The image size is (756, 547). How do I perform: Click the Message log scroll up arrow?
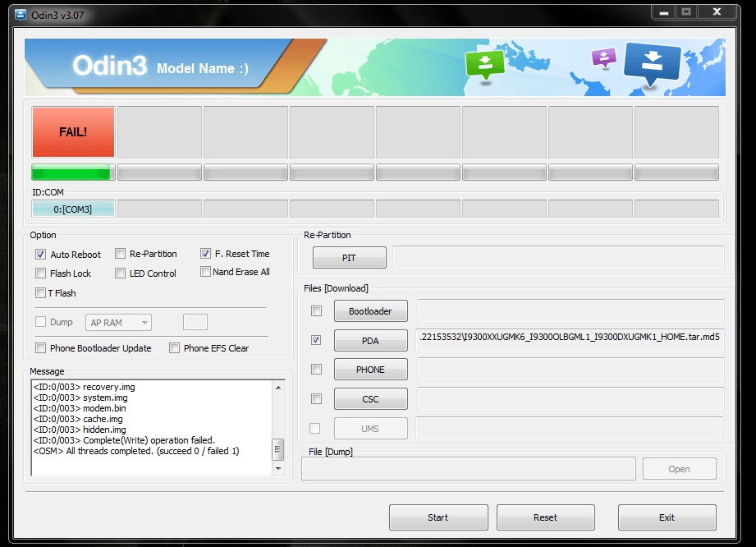click(x=278, y=388)
